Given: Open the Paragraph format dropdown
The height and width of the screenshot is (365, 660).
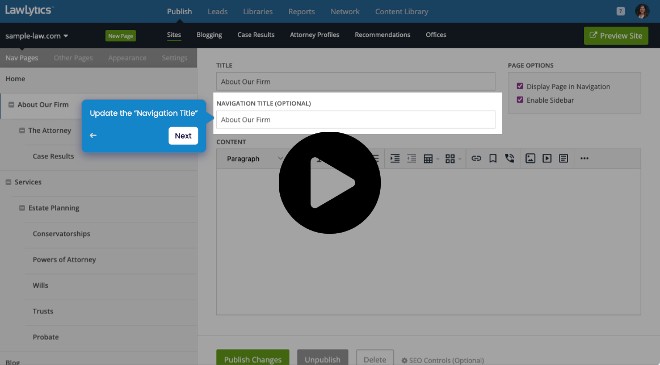Looking at the screenshot, I should point(254,158).
